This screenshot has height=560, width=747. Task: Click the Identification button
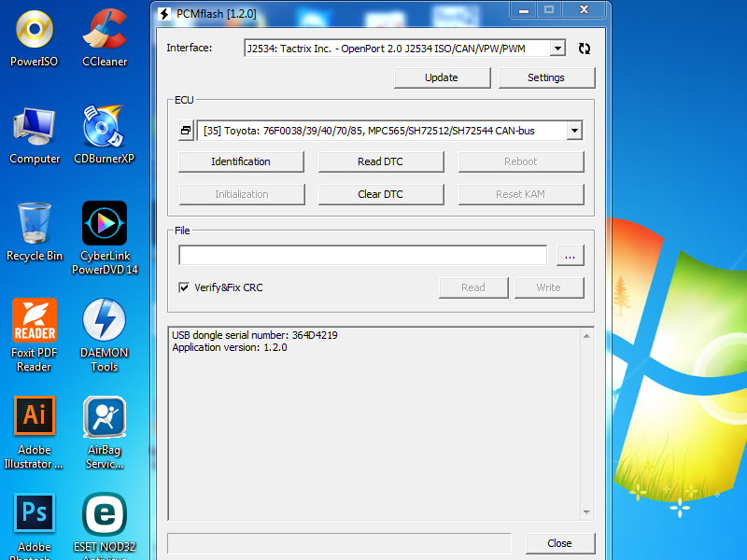(x=241, y=161)
